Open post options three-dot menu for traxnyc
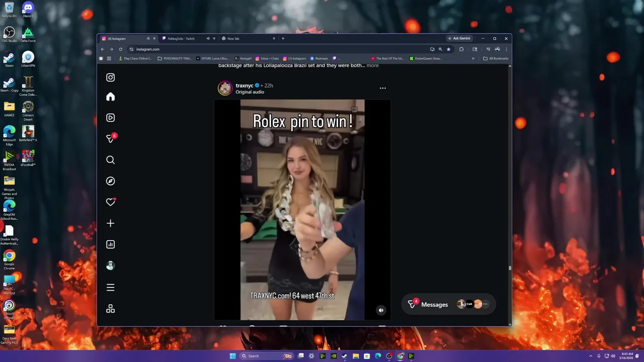The height and width of the screenshot is (362, 644). click(x=382, y=88)
